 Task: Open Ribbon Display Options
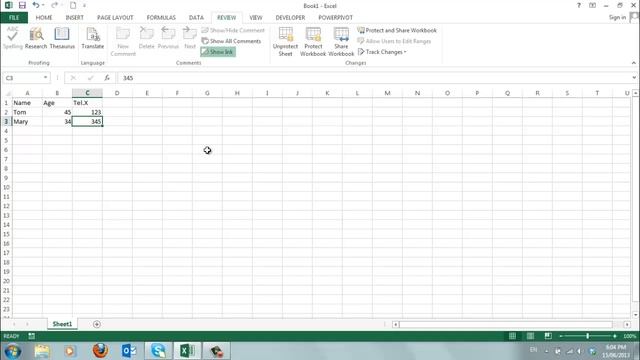click(x=592, y=5)
